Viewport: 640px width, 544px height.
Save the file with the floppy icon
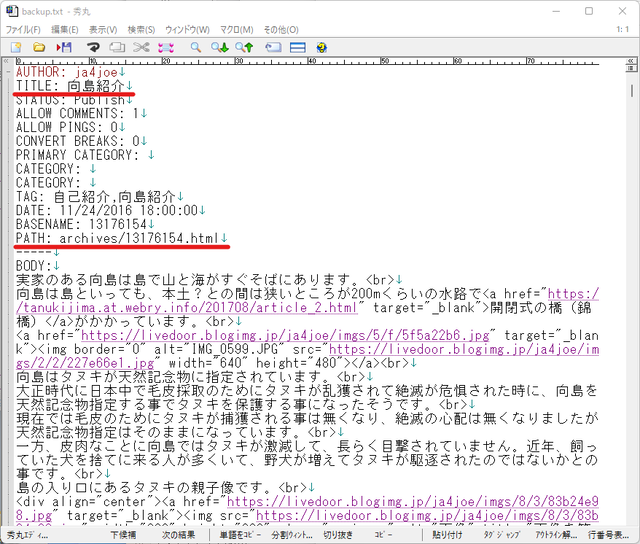click(x=64, y=47)
